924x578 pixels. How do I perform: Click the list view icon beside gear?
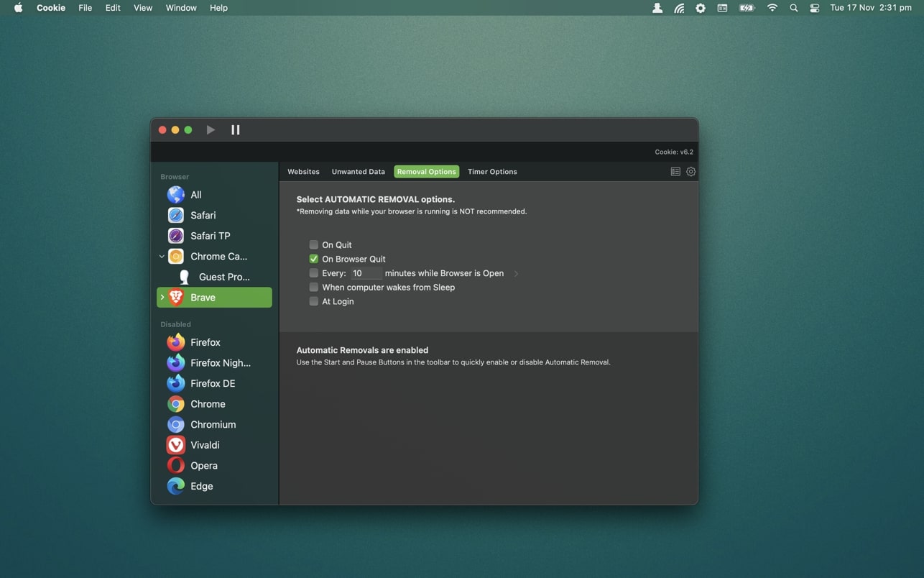[x=675, y=172]
